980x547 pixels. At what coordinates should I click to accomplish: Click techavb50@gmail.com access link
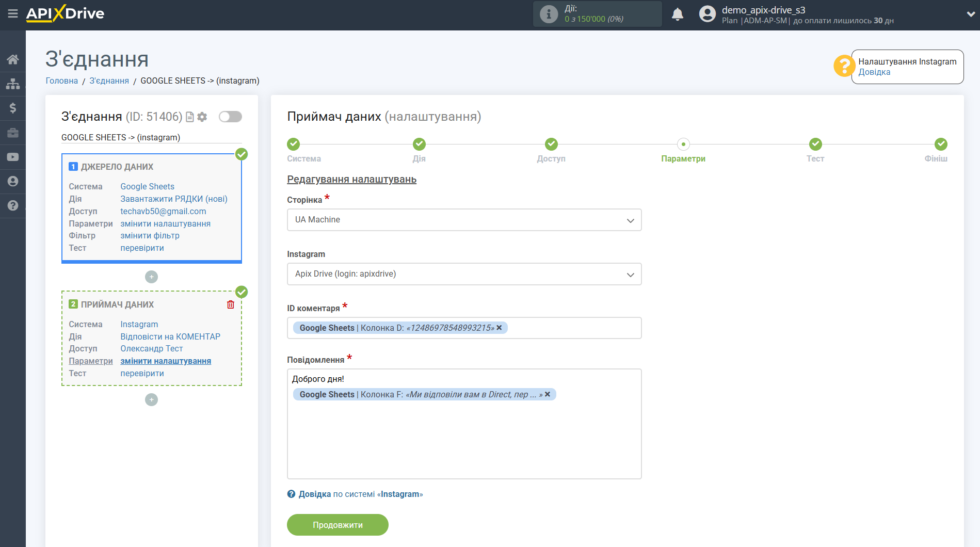coord(163,212)
